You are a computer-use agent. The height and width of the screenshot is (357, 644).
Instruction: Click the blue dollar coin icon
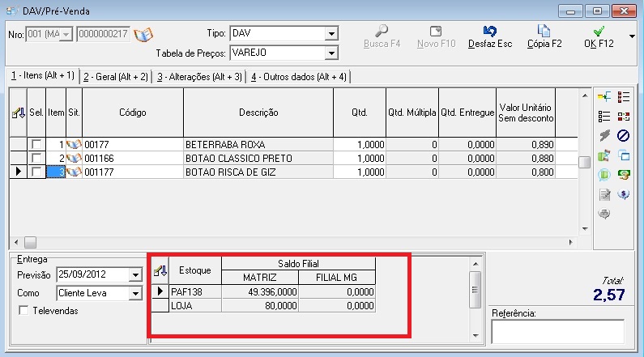[624, 194]
